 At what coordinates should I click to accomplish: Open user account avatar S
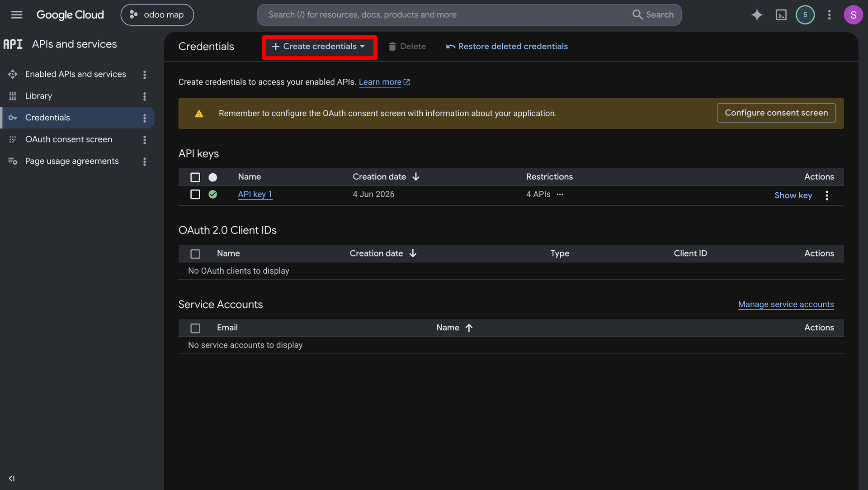coord(853,15)
